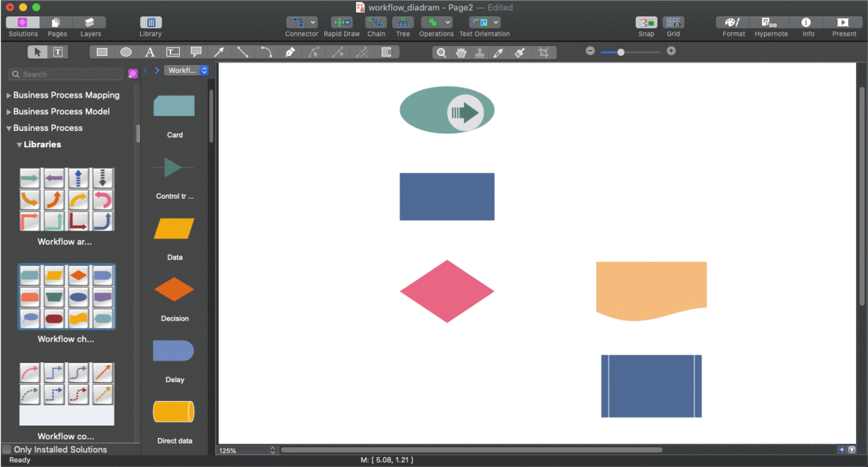Open the Hypernote panel
The height and width of the screenshot is (467, 868).
coord(770,23)
